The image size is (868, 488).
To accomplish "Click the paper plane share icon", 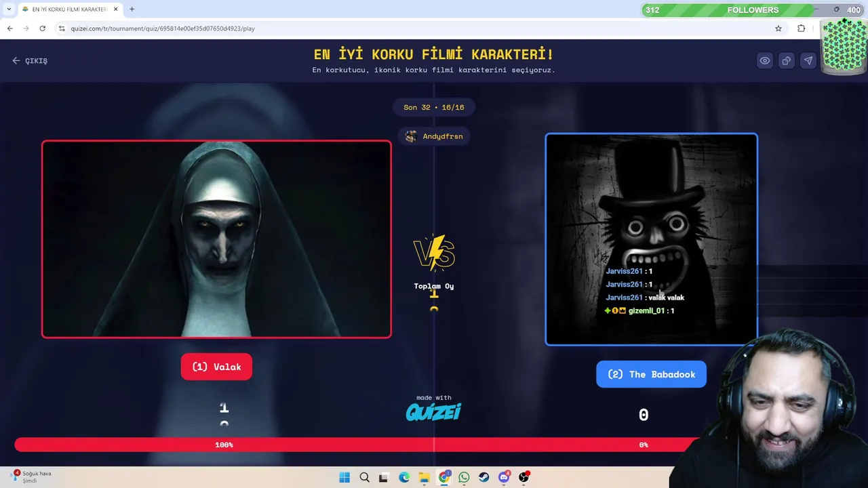I will click(x=808, y=60).
